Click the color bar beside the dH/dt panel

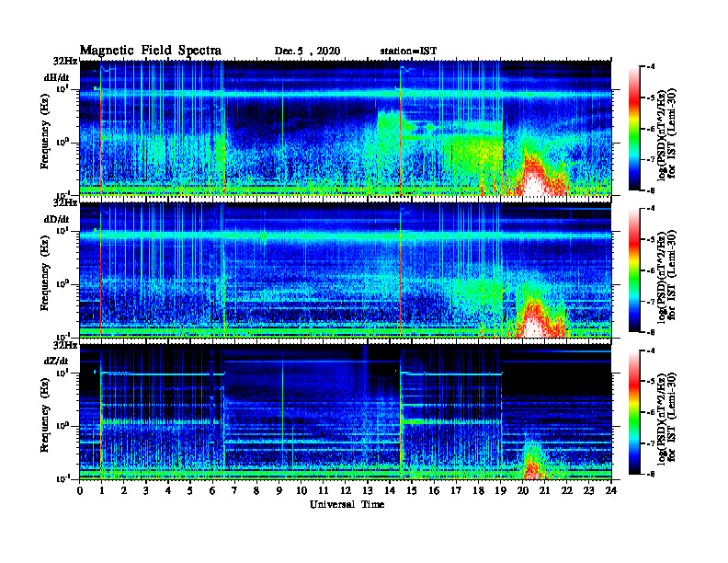pyautogui.click(x=634, y=129)
